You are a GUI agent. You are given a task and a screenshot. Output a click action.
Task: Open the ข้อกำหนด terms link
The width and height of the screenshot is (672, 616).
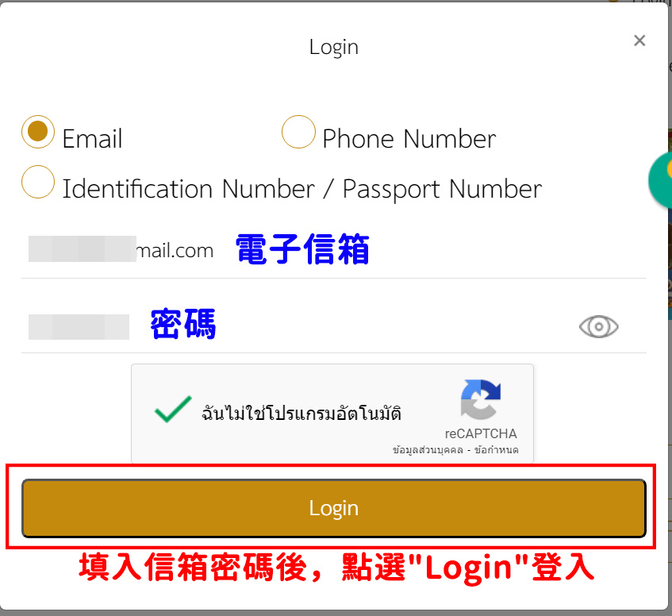tap(497, 450)
